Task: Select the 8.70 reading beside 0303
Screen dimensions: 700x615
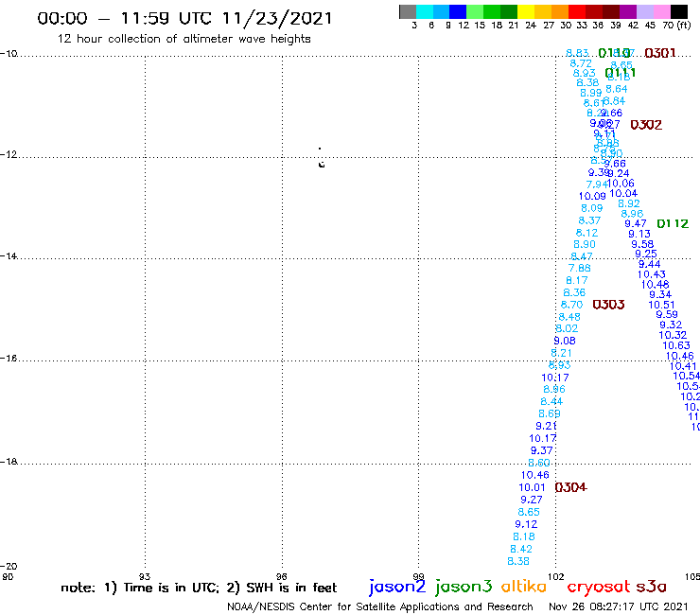Action: tap(572, 305)
